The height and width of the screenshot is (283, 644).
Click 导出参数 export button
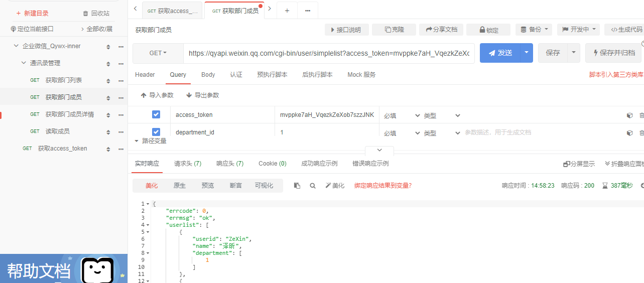pos(202,95)
